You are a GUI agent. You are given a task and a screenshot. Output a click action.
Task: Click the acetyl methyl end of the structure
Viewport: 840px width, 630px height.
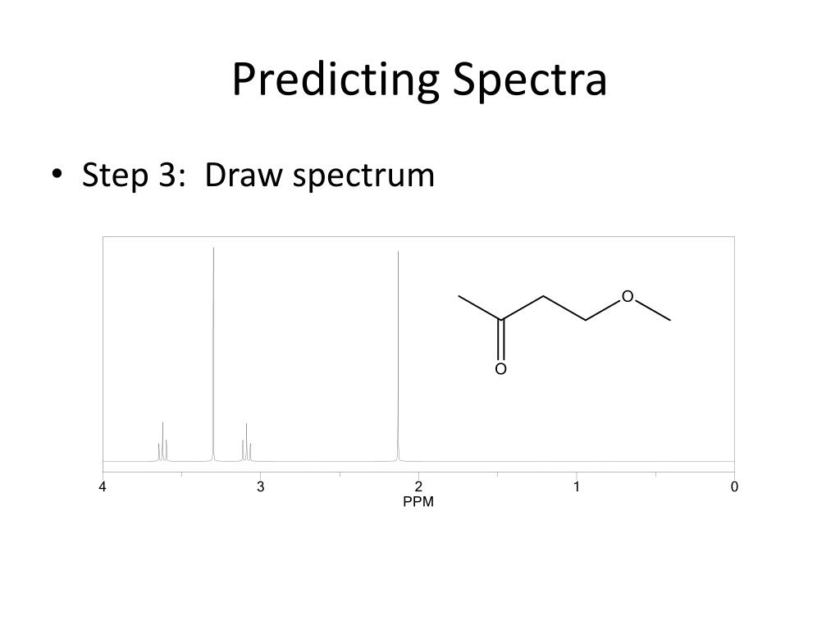click(463, 298)
